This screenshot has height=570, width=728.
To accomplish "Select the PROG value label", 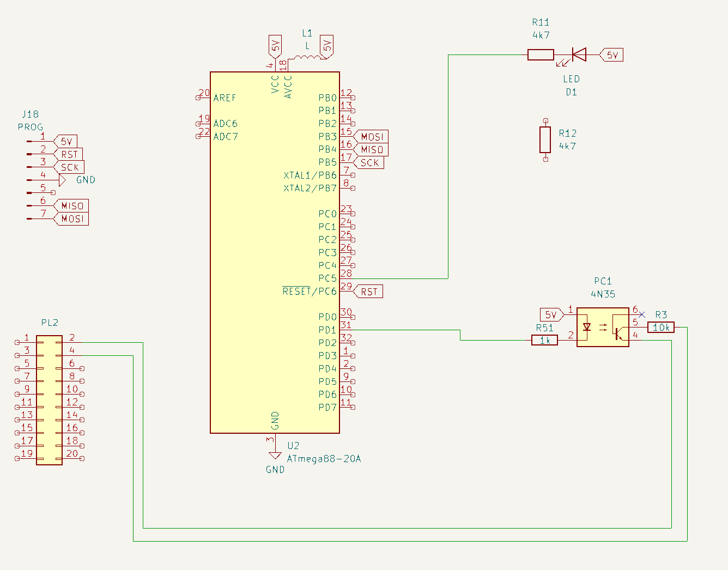I will (30, 127).
